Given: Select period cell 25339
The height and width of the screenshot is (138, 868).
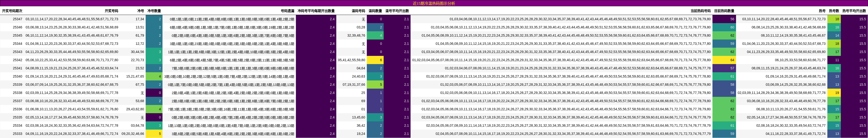Looking at the screenshot, I should coord(18,85).
